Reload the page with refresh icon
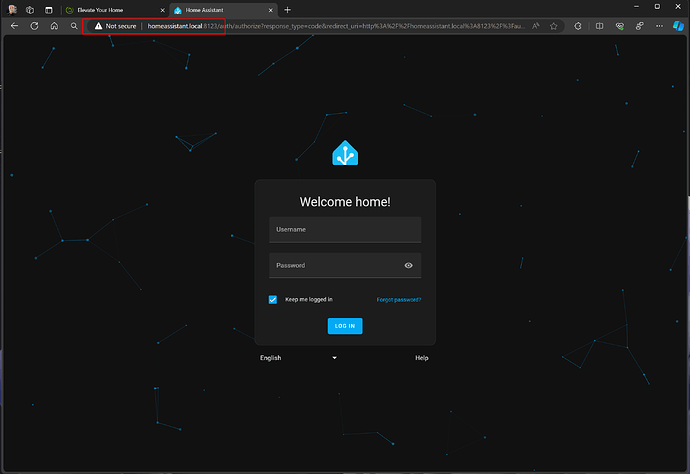Viewport: 690px width, 474px height. [x=34, y=26]
